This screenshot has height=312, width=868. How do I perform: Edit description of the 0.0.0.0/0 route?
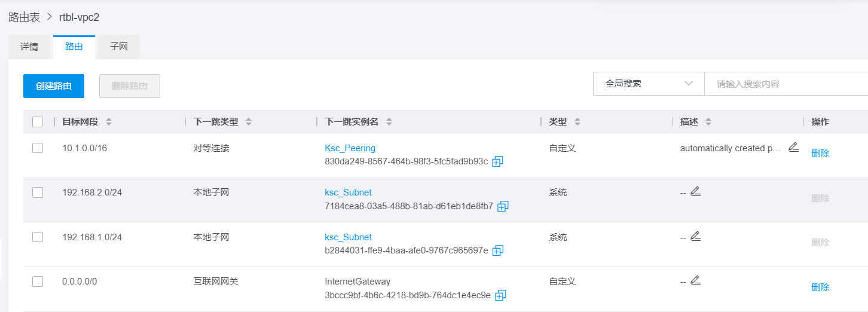(x=695, y=280)
